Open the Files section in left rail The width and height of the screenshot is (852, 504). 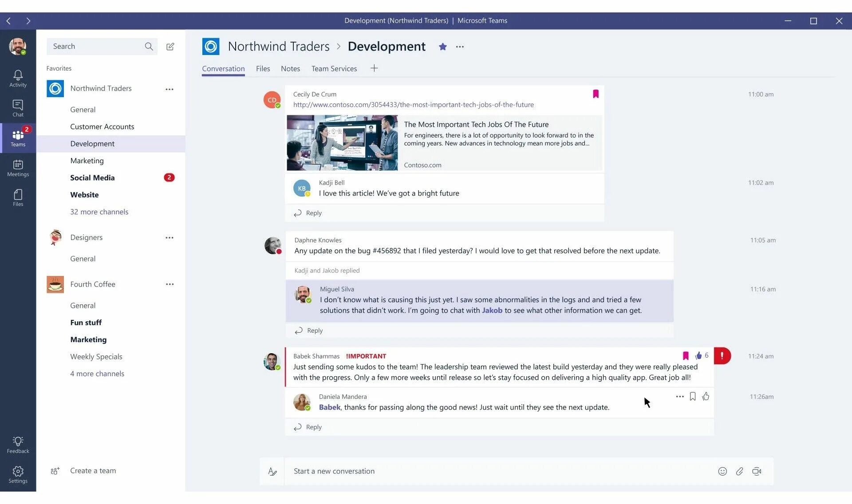pos(18,198)
